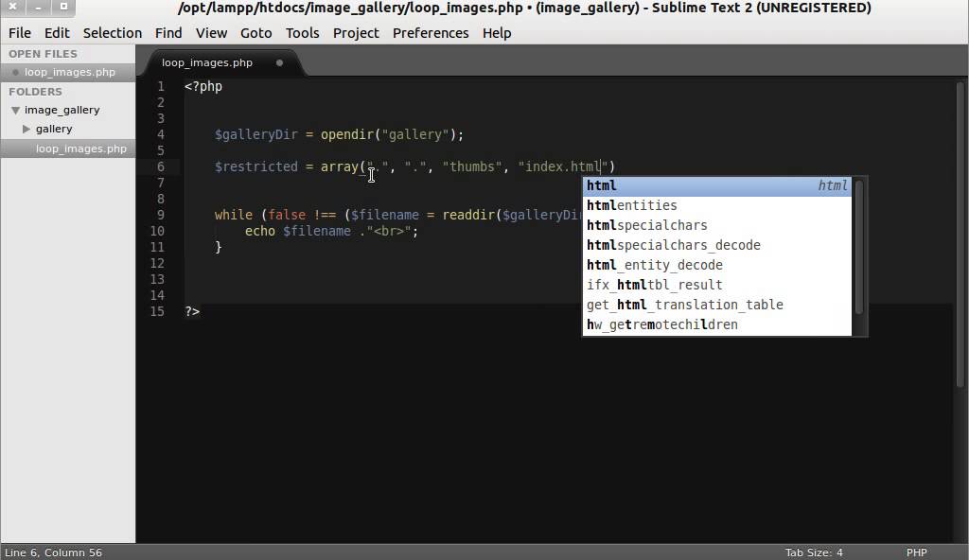Click the readdir function call
This screenshot has width=969, height=560.
click(x=468, y=215)
